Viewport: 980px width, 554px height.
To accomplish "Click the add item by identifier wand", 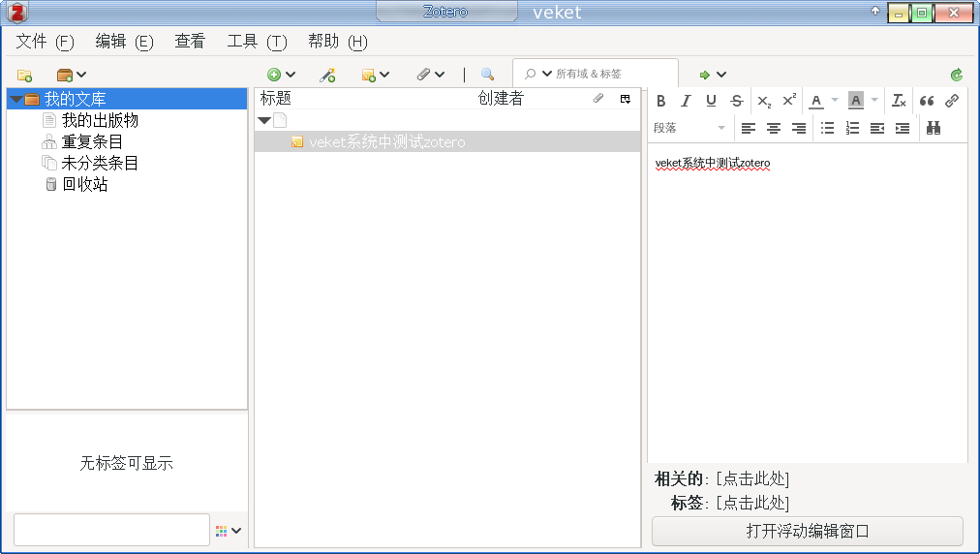I will point(327,75).
